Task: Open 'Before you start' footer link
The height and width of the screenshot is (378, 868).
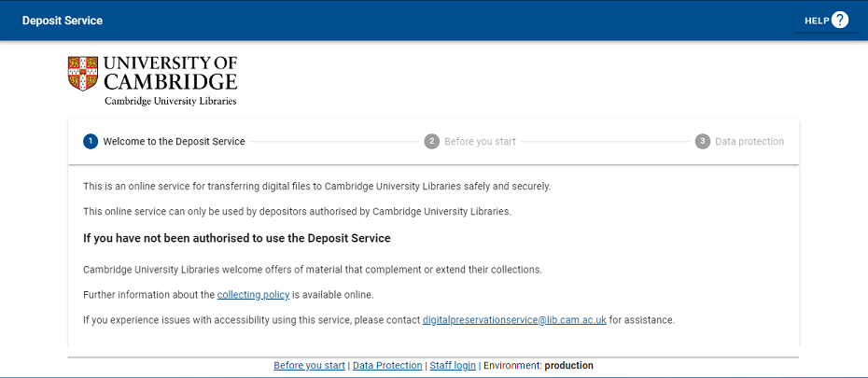Action: pyautogui.click(x=310, y=365)
